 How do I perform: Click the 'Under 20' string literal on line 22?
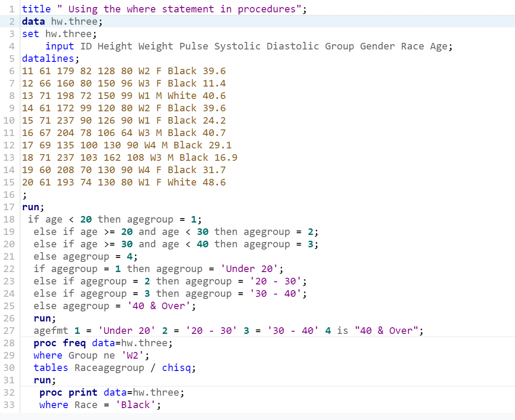pyautogui.click(x=252, y=269)
